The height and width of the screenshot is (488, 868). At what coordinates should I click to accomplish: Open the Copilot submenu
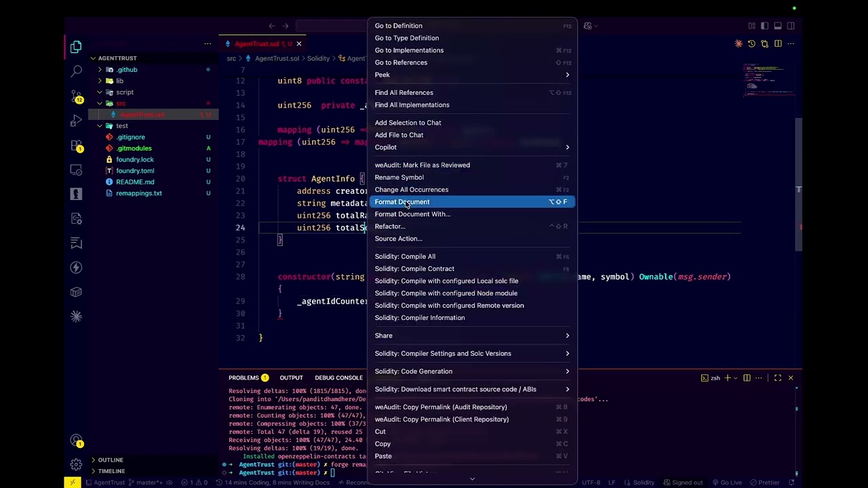(472, 147)
